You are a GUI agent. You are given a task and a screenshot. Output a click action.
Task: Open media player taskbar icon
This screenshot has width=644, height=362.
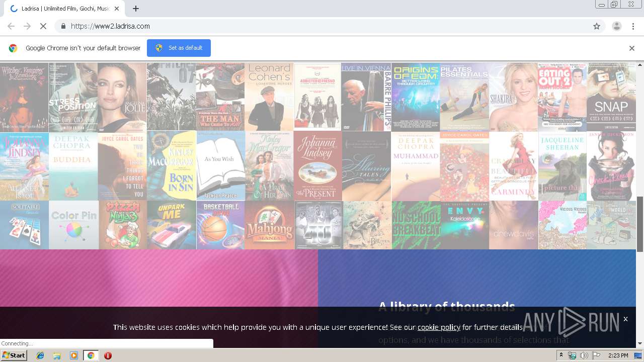pyautogui.click(x=73, y=355)
